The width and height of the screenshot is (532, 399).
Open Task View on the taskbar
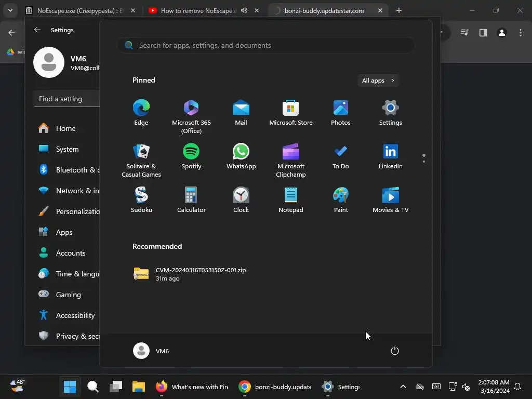pyautogui.click(x=115, y=387)
